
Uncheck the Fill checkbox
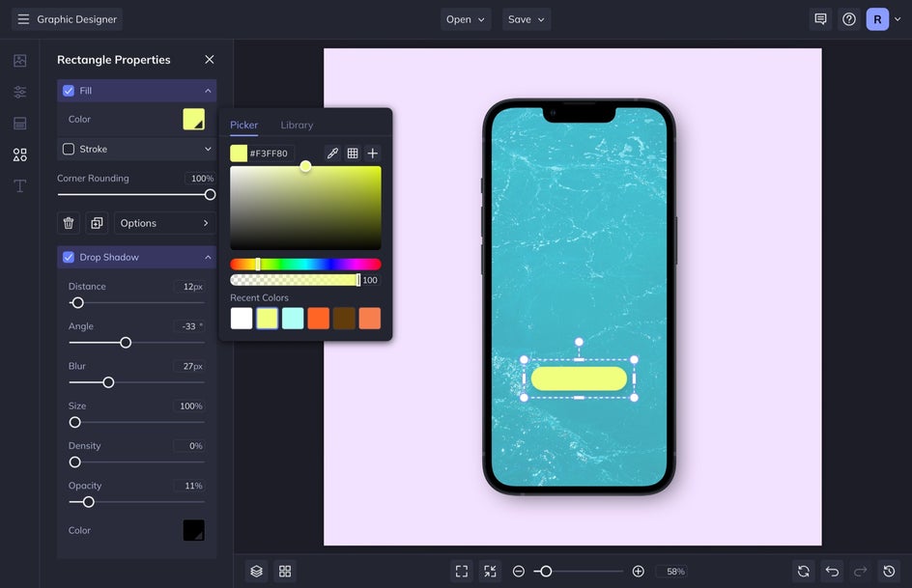click(69, 91)
